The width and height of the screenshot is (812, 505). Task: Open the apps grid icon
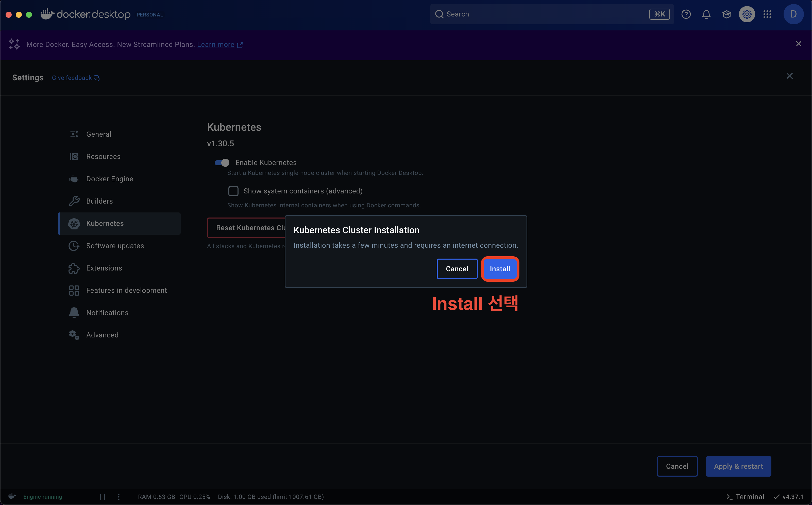767,14
